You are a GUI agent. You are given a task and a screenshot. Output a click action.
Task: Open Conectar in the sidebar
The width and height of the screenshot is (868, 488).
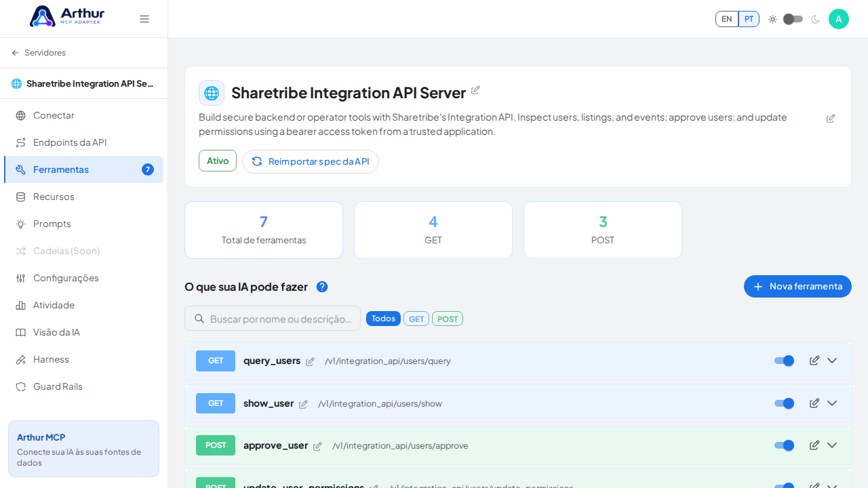point(83,115)
